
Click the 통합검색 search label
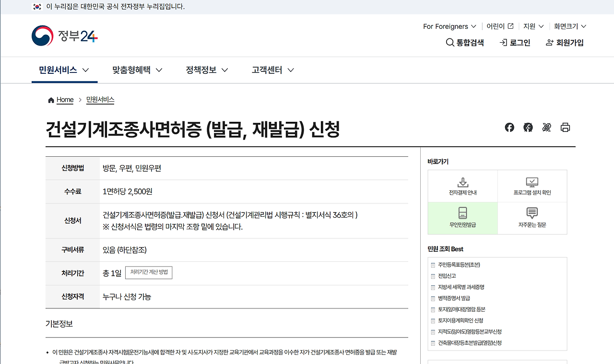coord(470,43)
